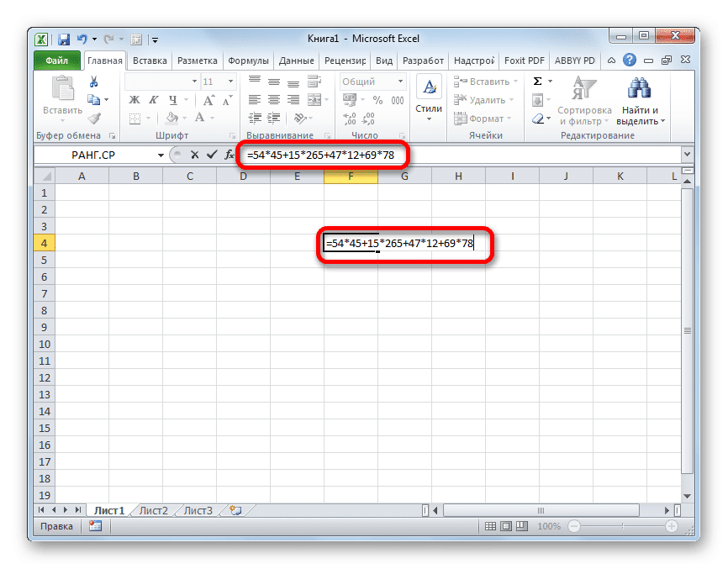Viewport: 728px width, 569px height.
Task: Open the text orientation tool
Action: (x=300, y=119)
